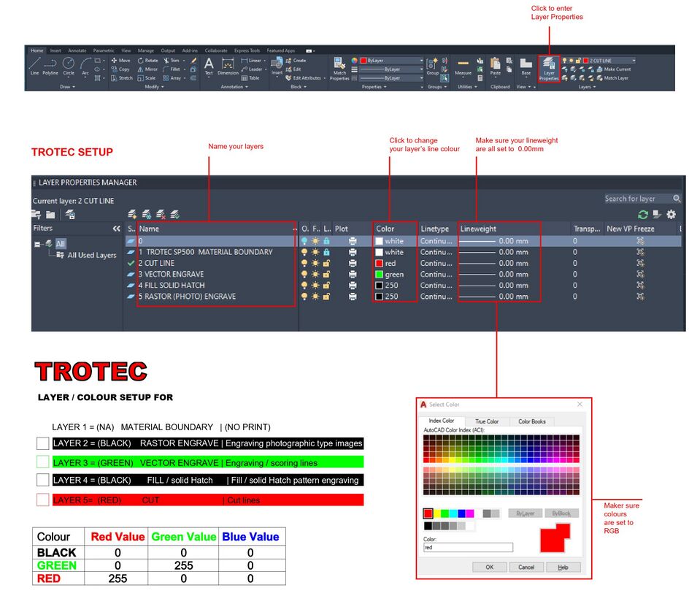
Task: Open the Array tool dropdown arrow
Action: [x=185, y=77]
